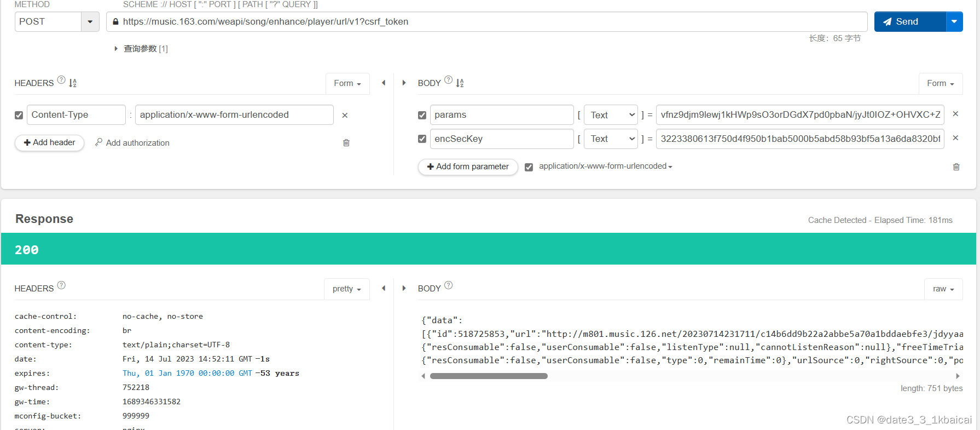Screen dimensions: 980x430
Task: Click the gw-thread value 752218
Action: [x=136, y=387]
